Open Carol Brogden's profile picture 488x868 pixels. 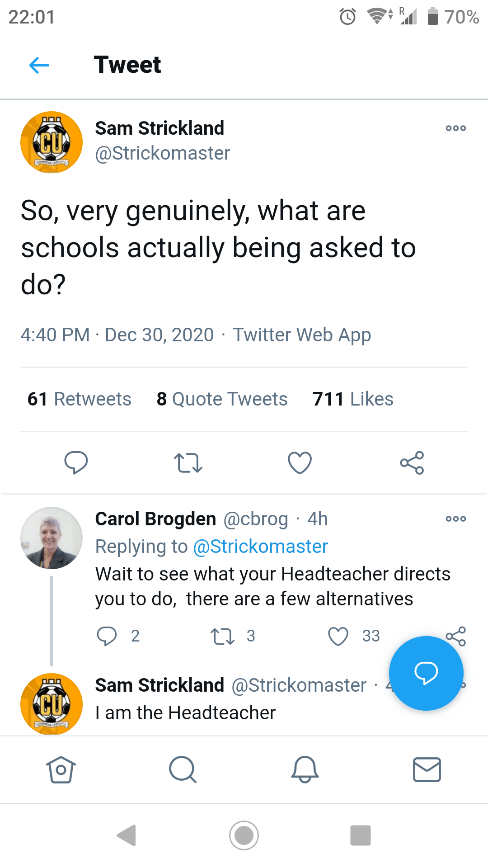point(52,538)
